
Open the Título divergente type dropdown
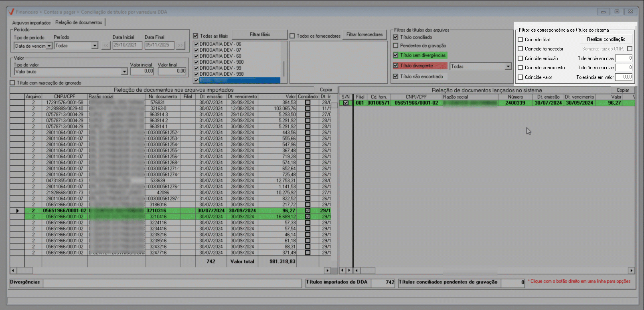click(508, 66)
